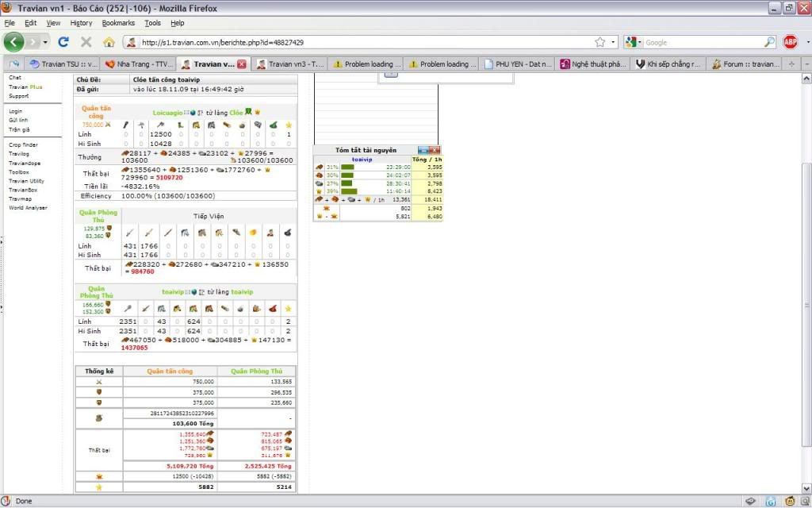Open the Adblock Plus dropdown arrow
Screen dimensions: 812x508
[806, 43]
